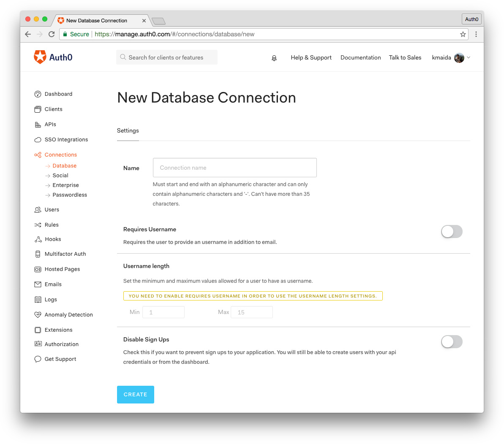Click the search magnifier icon
Viewport: 504px width, 444px height.
pyautogui.click(x=123, y=57)
